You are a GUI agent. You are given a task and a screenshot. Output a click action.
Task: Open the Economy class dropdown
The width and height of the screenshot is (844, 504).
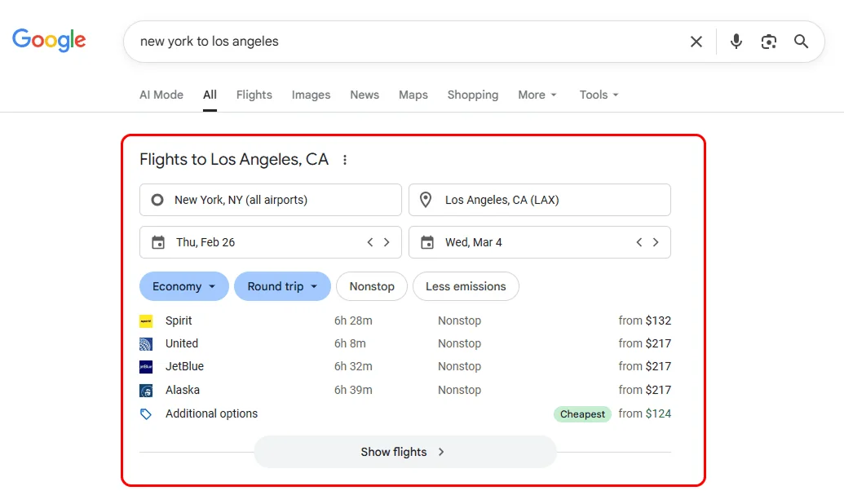click(x=183, y=286)
